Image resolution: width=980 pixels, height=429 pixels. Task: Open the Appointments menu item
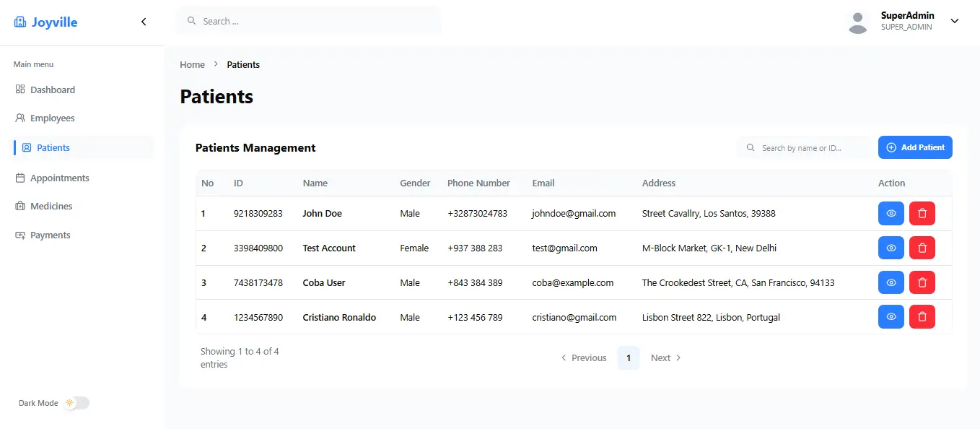tap(59, 178)
